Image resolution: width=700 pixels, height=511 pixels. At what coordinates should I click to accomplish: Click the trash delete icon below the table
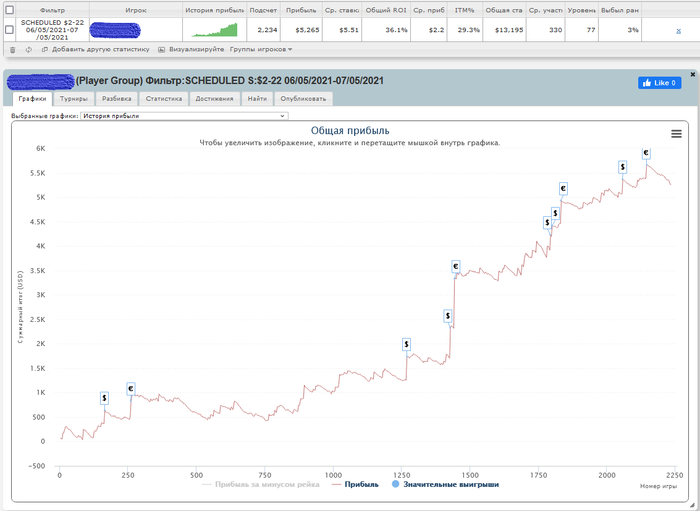point(12,50)
